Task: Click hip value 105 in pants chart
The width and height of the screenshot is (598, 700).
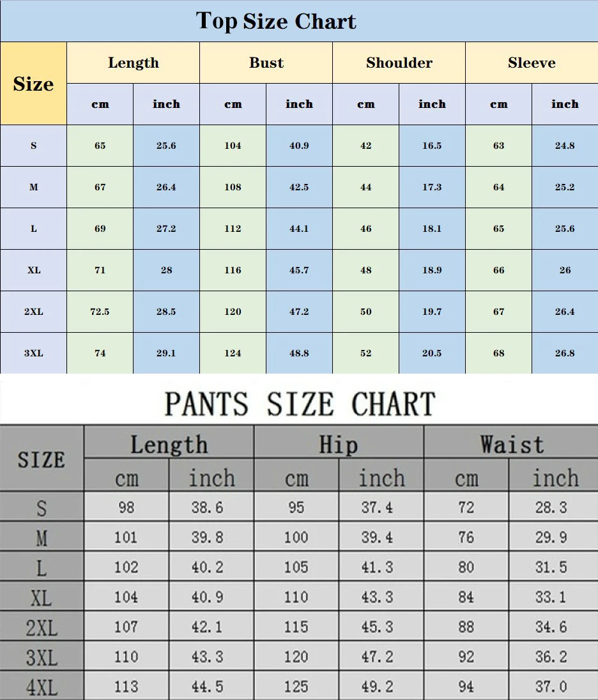Action: pos(296,567)
